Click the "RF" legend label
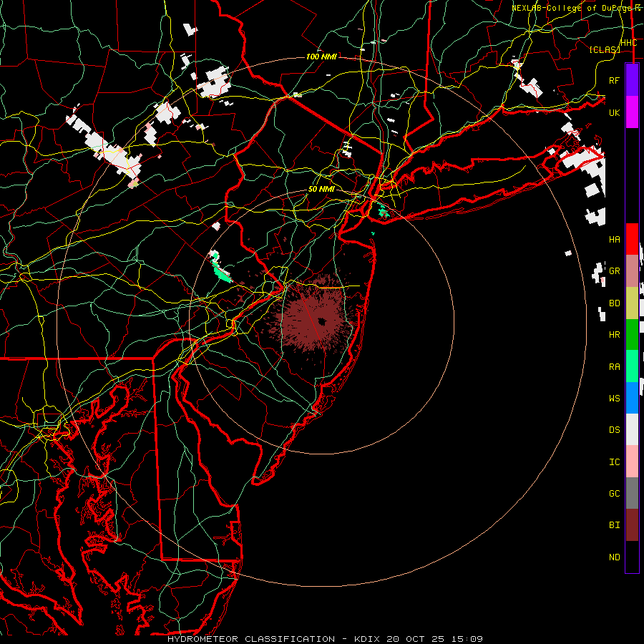The width and height of the screenshot is (644, 644). pos(615,80)
